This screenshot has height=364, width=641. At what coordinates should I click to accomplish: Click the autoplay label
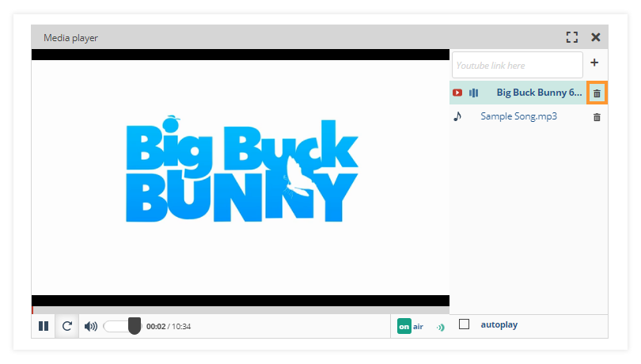(499, 324)
